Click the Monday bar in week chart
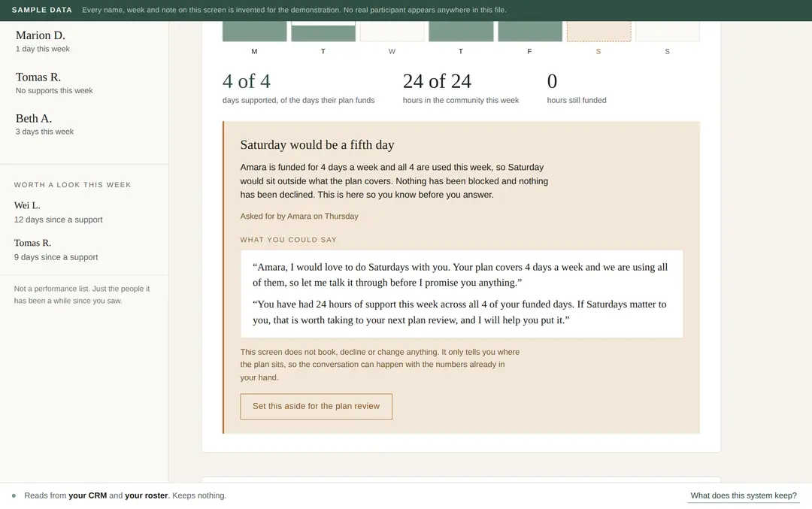Viewport: 812px width, 509px height. [x=254, y=31]
